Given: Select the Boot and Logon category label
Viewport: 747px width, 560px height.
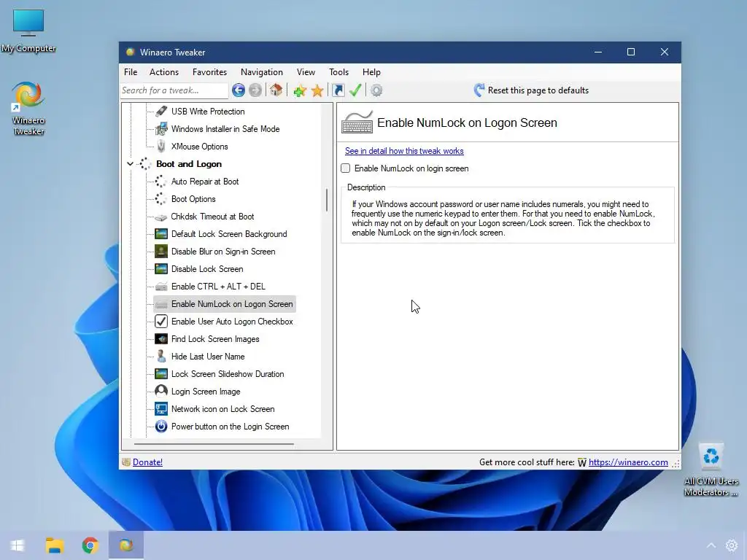Looking at the screenshot, I should [x=189, y=164].
